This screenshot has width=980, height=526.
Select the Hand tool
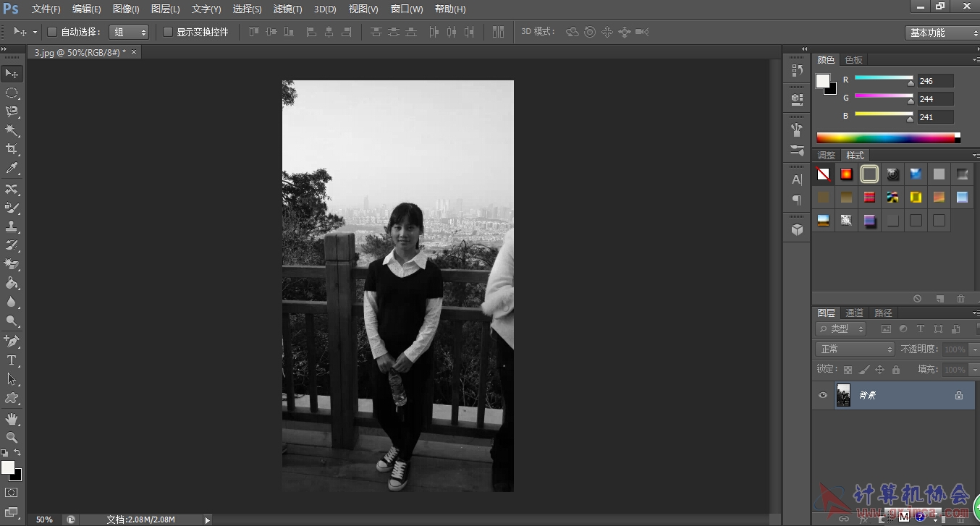(x=12, y=418)
